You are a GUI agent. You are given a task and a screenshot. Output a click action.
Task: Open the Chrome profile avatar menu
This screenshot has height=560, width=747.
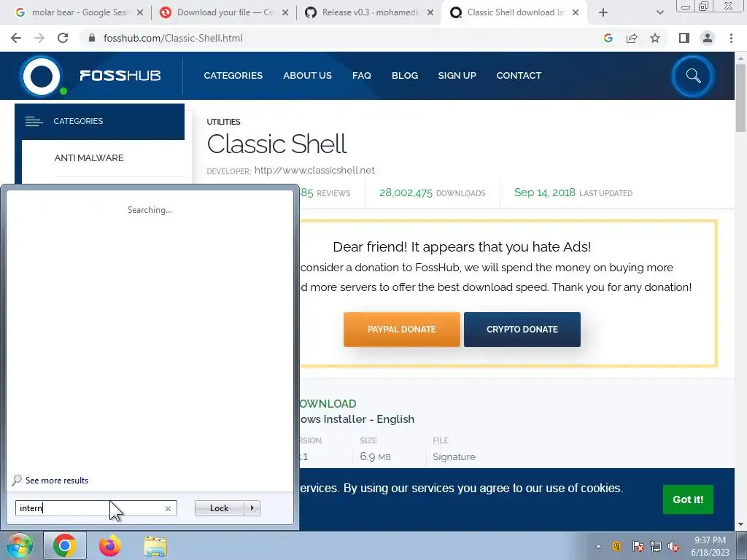click(x=708, y=38)
